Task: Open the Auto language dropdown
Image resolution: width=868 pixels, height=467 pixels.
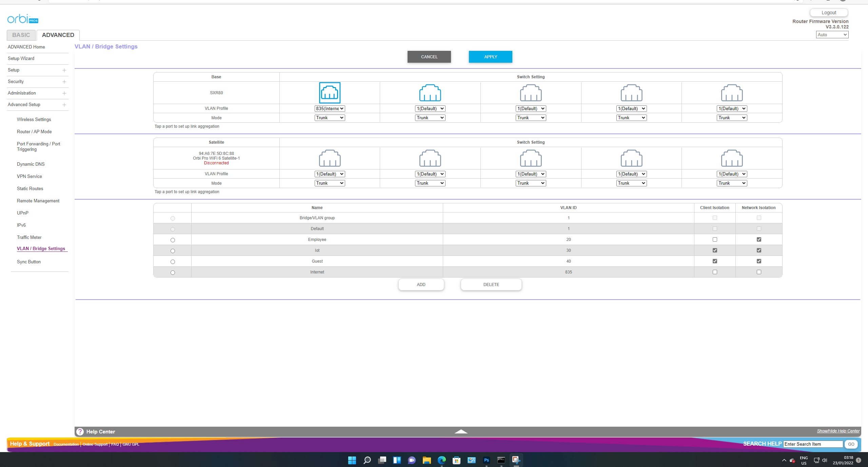Action: coord(832,35)
